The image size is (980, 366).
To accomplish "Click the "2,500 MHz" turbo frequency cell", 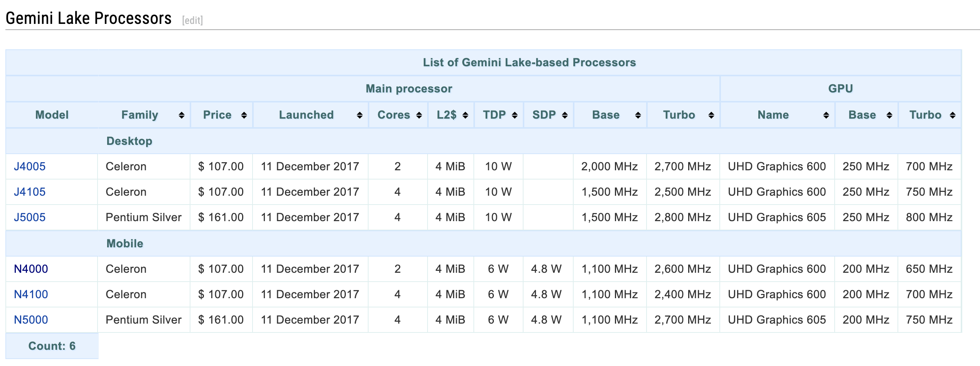I will pos(683,192).
